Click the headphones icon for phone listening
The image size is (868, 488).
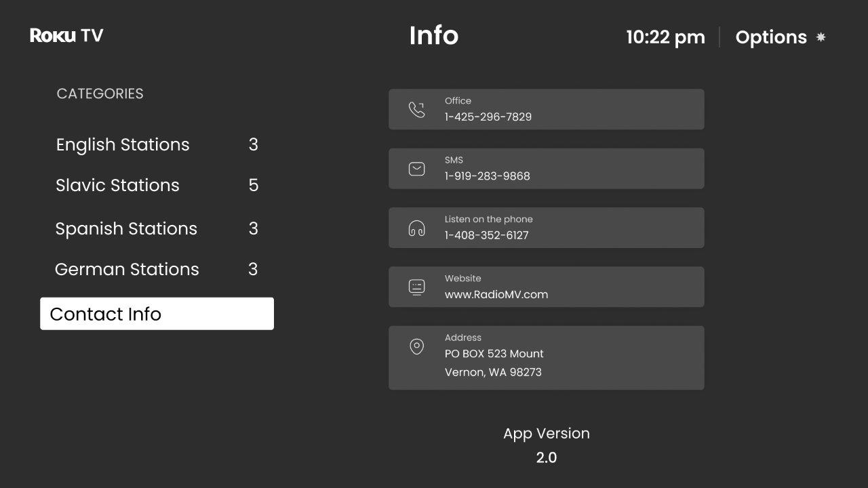tap(416, 228)
